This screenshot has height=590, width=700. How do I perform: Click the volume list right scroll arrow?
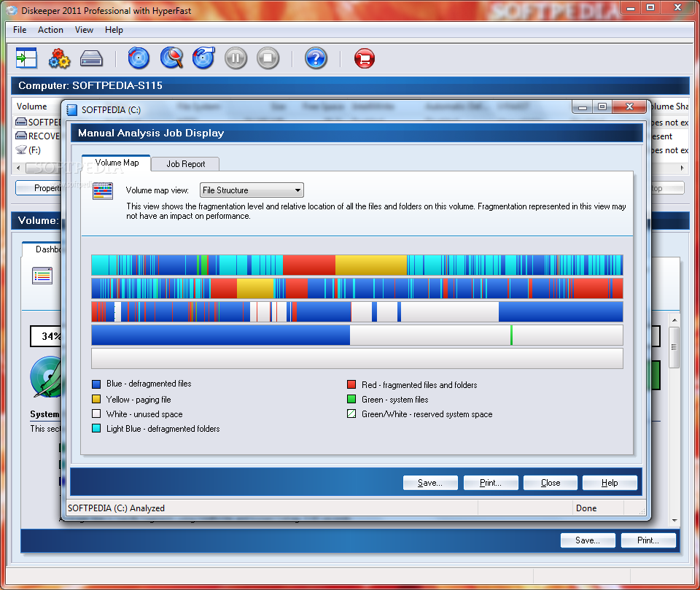point(682,168)
